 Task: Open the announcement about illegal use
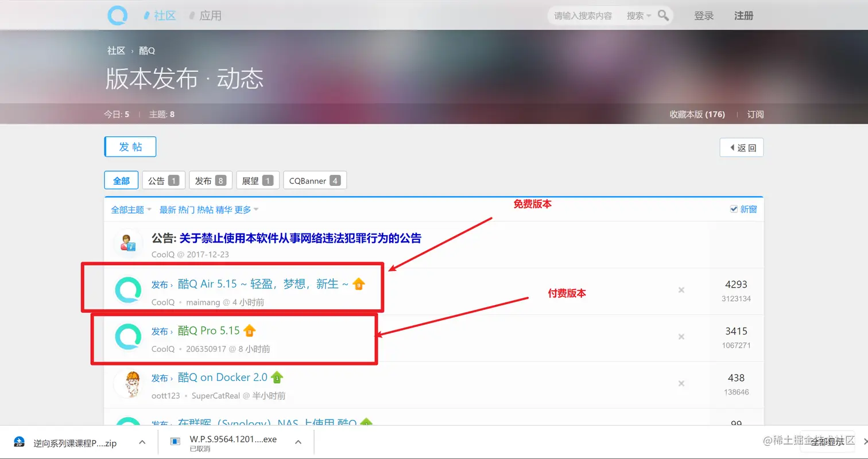pyautogui.click(x=300, y=238)
